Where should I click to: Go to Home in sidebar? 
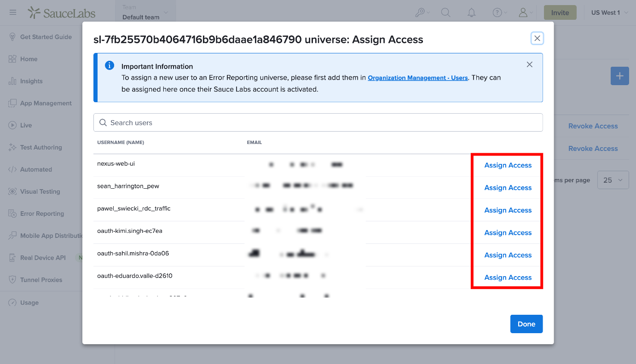pyautogui.click(x=29, y=59)
